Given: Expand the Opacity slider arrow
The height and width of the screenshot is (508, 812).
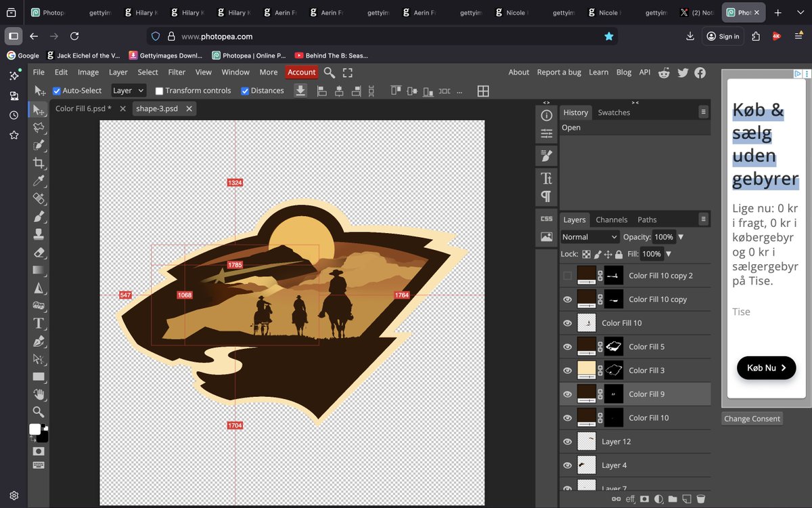Looking at the screenshot, I should pos(681,237).
